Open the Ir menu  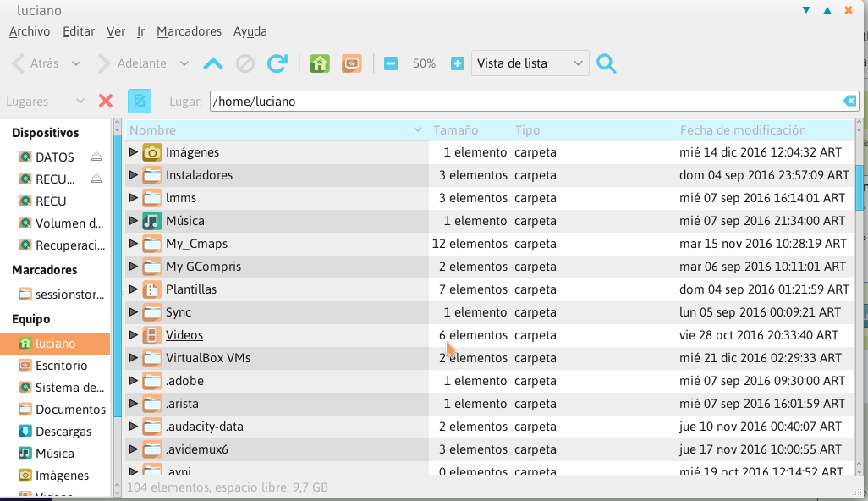click(x=140, y=31)
